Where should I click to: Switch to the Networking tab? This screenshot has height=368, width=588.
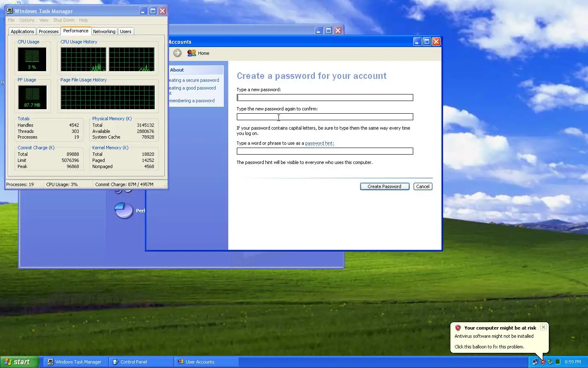click(x=104, y=31)
